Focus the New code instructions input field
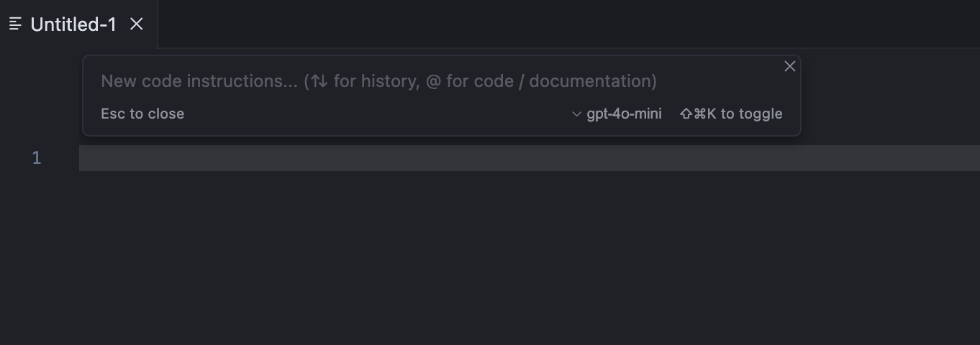Viewport: 980px width, 345px height. click(439, 81)
